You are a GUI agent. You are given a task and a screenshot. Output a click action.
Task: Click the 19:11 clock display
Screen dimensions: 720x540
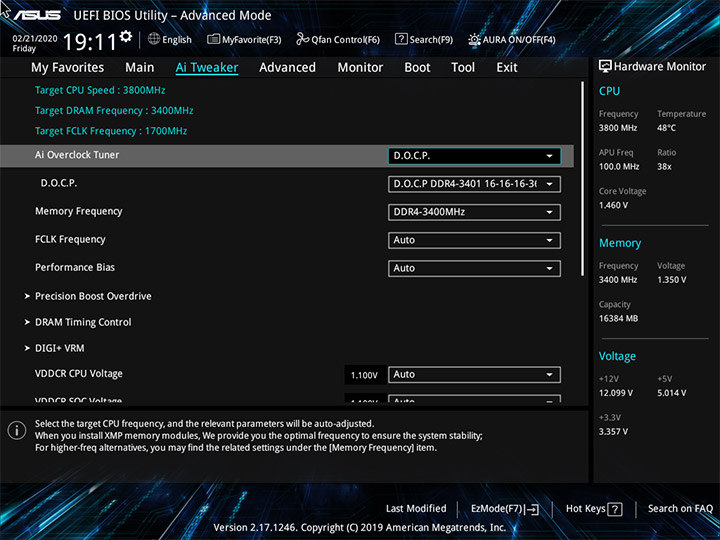pos(90,42)
